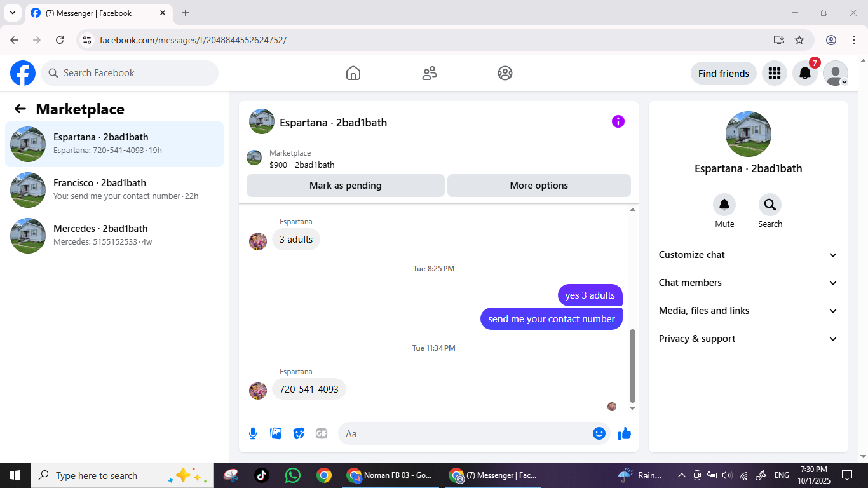Click the browser address bar URL
This screenshot has width=868, height=488.
(193, 40)
